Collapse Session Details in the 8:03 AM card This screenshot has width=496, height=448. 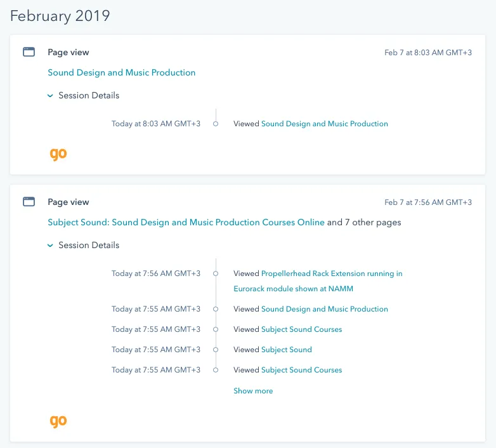(83, 95)
